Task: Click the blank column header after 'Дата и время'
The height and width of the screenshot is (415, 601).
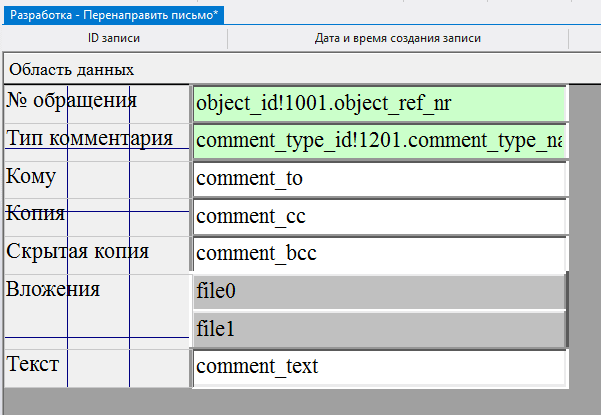Action: coord(584,39)
